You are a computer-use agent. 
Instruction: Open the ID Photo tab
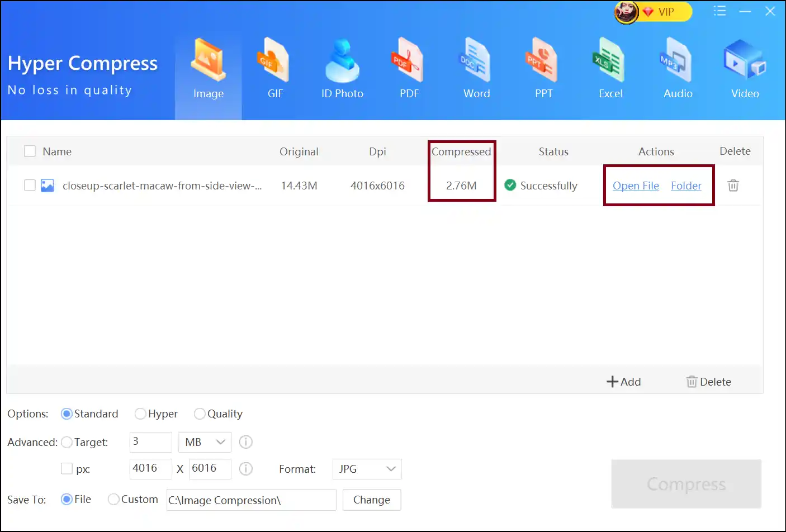pyautogui.click(x=342, y=70)
